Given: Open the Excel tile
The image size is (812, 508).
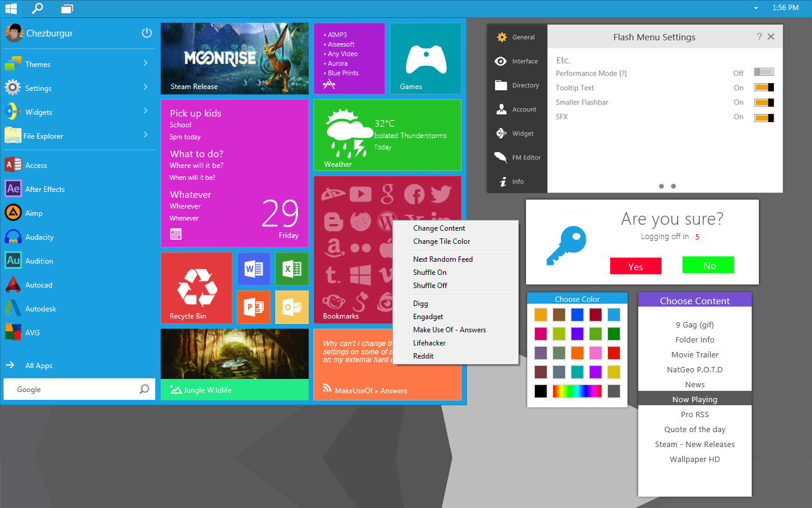Looking at the screenshot, I should click(292, 269).
